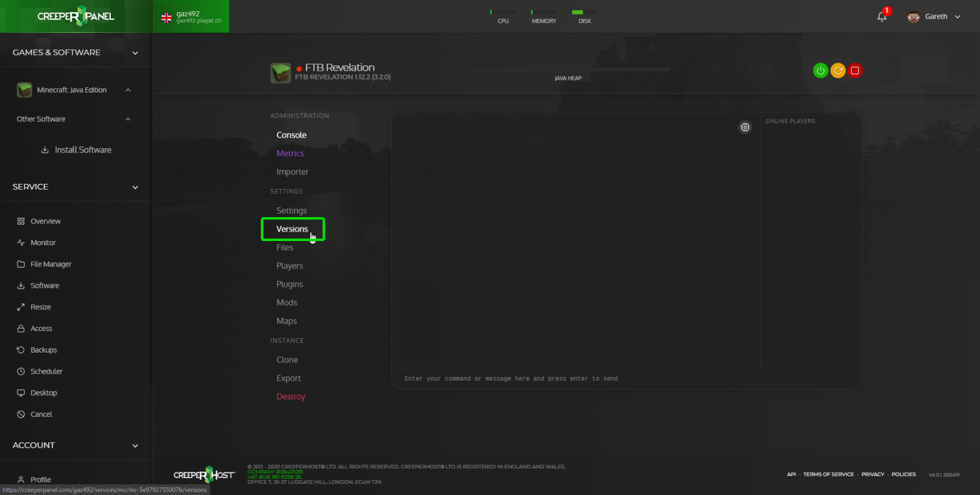Screen dimensions: 980x495
Task: Click the Software download icon in Service
Action: [21, 285]
